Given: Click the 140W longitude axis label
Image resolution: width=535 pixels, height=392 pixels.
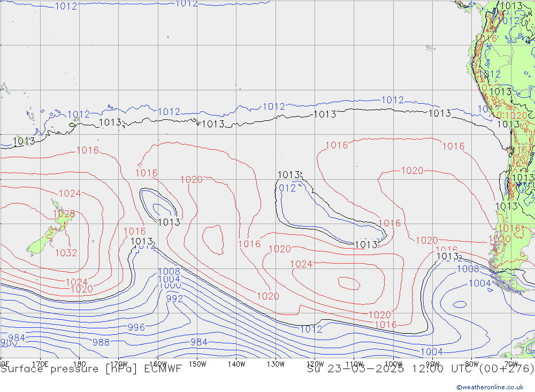Looking at the screenshot, I should (236, 364).
